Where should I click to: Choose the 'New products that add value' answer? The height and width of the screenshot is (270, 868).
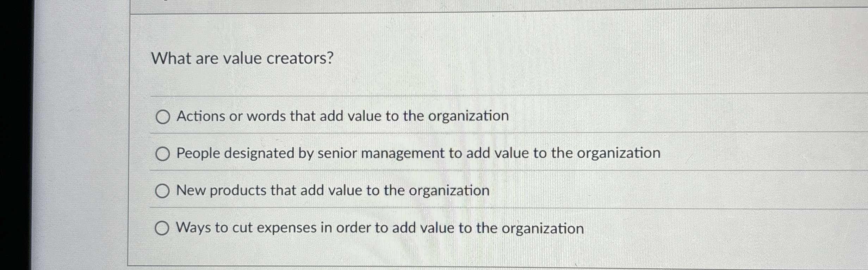coord(163,190)
